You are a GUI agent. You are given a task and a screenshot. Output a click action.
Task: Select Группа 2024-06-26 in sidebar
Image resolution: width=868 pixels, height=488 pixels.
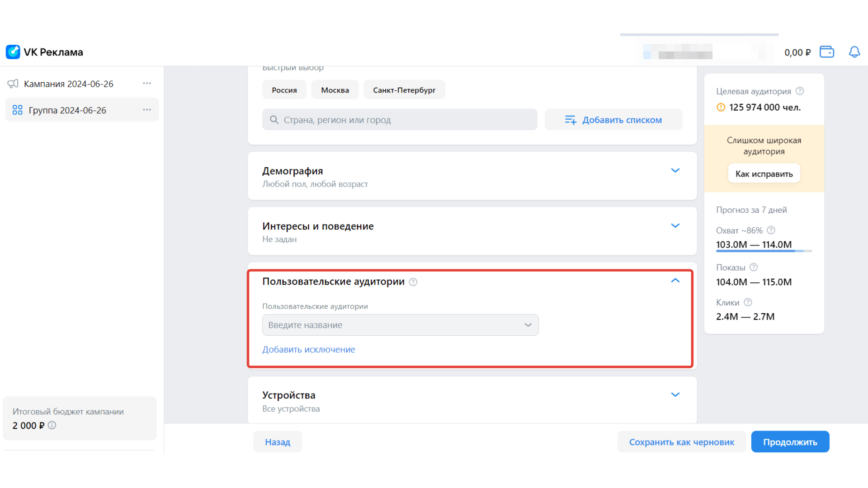point(68,110)
